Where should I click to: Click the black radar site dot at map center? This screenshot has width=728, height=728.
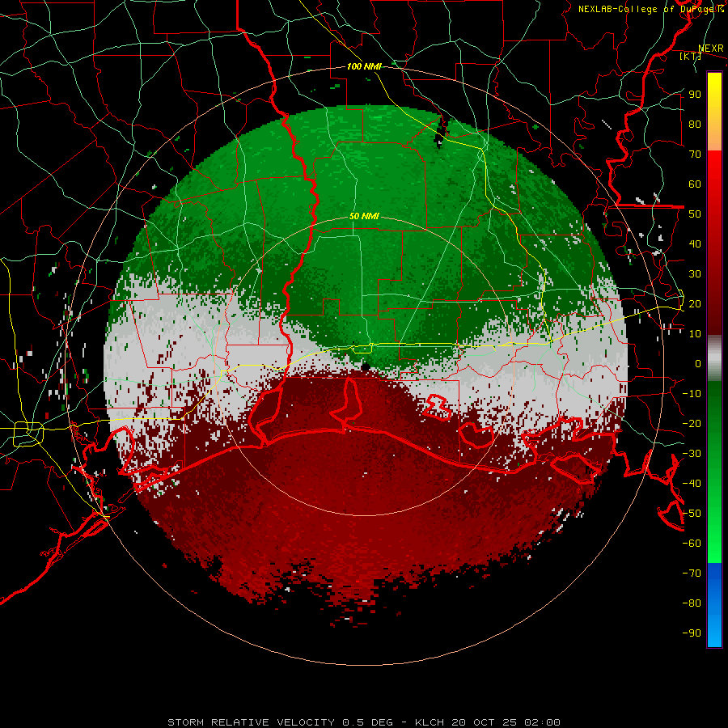tap(366, 367)
